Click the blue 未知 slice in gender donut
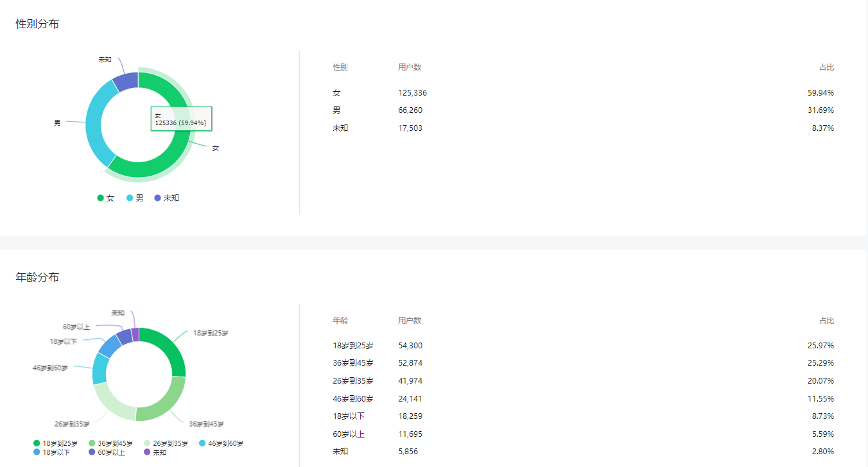The height and width of the screenshot is (467, 868). [x=126, y=81]
